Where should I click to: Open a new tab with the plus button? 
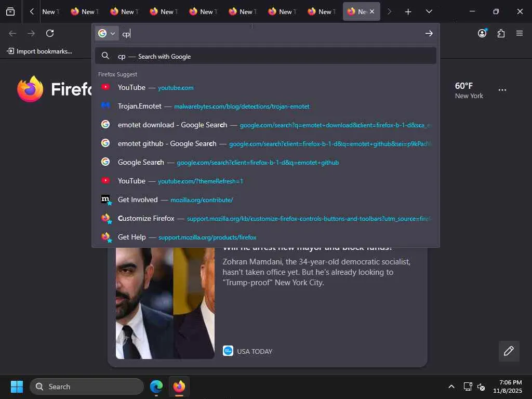pyautogui.click(x=408, y=12)
